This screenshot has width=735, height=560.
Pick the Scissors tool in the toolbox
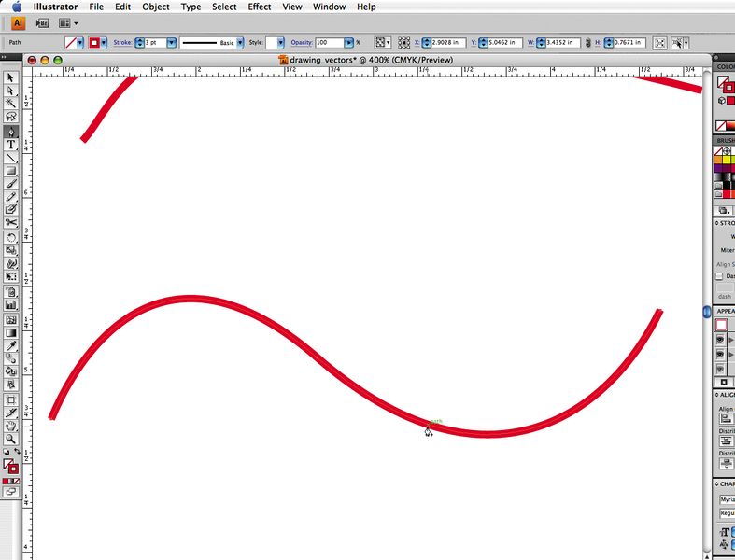point(11,224)
